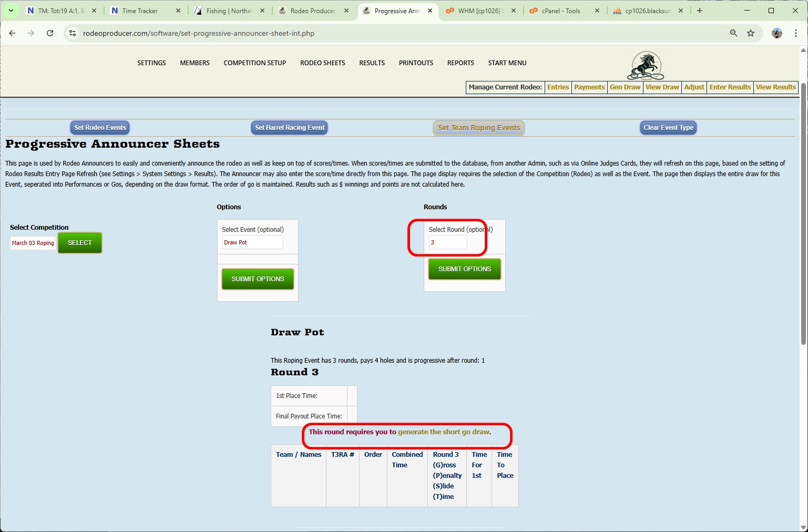Follow the generate the short go draw link
The image size is (808, 532).
(444, 432)
